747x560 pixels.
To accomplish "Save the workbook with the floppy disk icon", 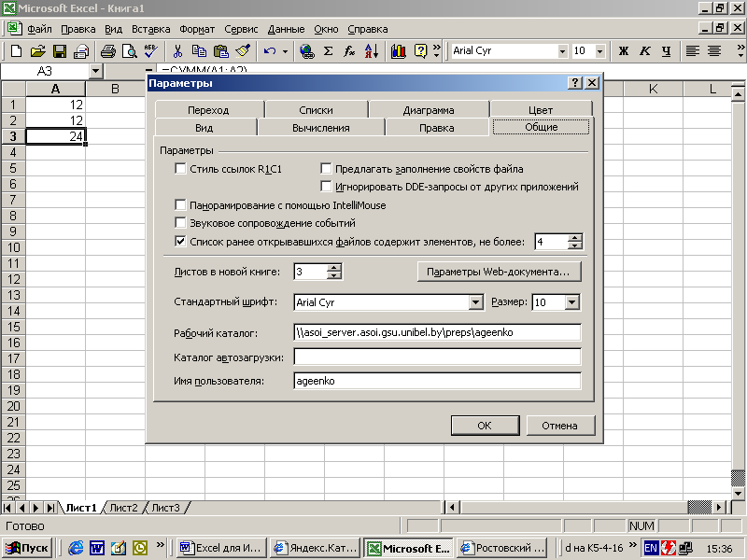I will [x=60, y=50].
